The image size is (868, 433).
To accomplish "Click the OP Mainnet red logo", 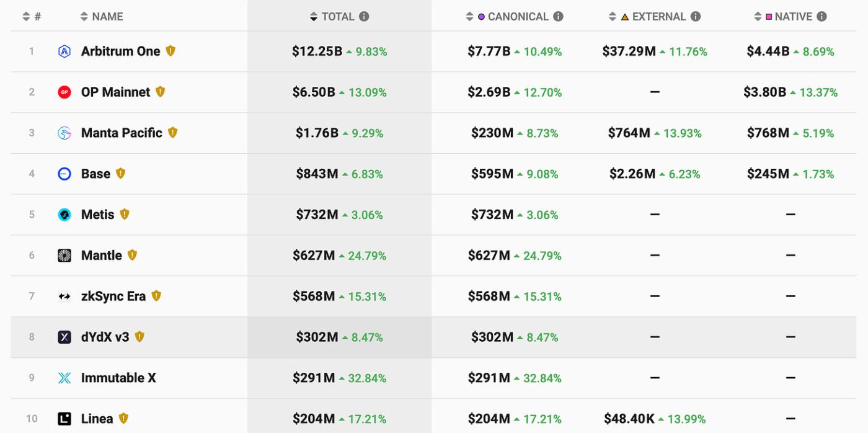I will pyautogui.click(x=64, y=92).
